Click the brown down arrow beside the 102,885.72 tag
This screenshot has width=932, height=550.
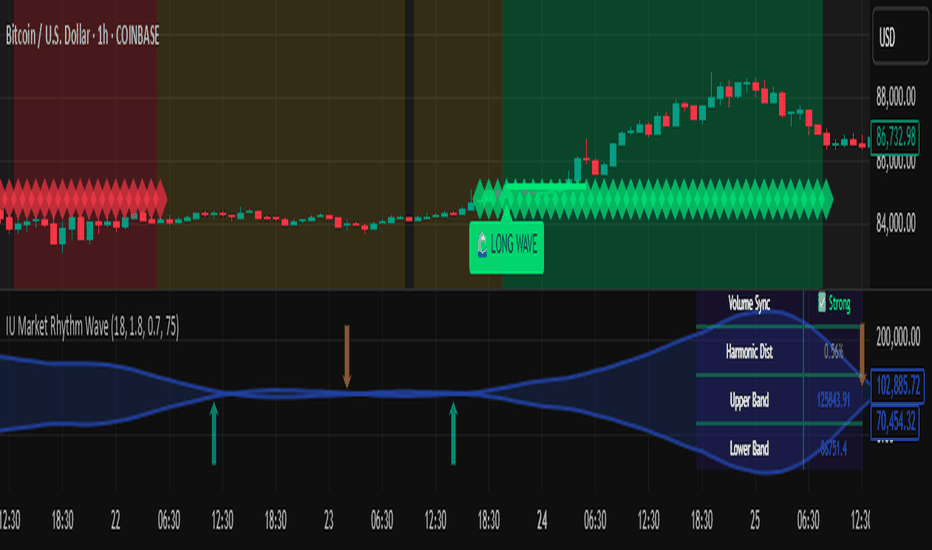pyautogui.click(x=862, y=354)
